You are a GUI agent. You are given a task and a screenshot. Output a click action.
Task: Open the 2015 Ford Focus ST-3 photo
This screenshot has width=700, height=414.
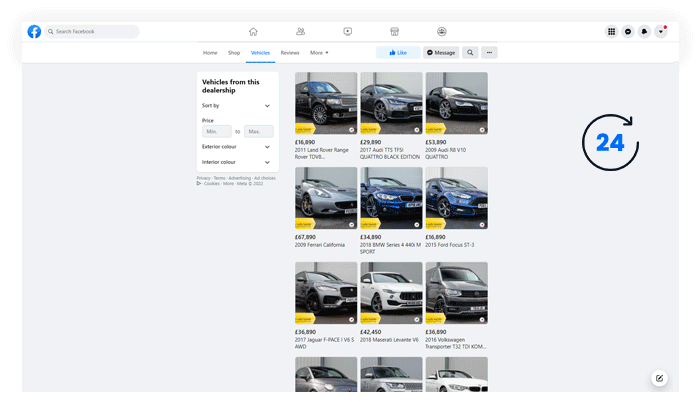point(456,198)
